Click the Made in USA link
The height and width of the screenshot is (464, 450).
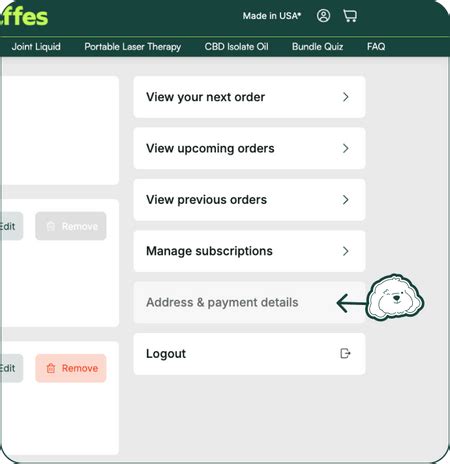pos(272,16)
